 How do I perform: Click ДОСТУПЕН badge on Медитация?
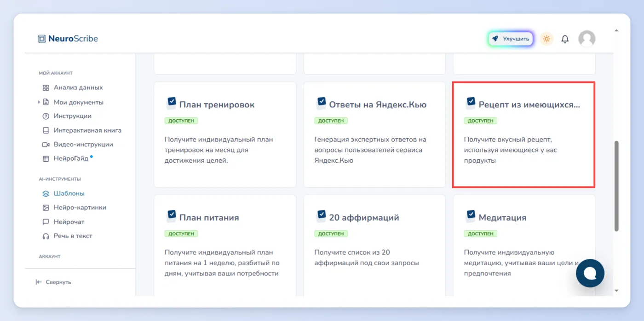[x=481, y=233]
